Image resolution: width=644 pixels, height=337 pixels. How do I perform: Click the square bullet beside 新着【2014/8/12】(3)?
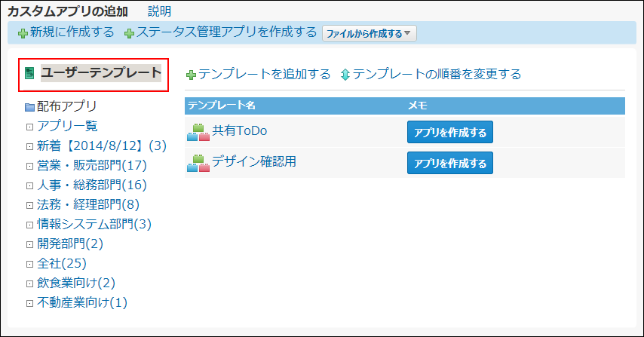click(x=29, y=146)
